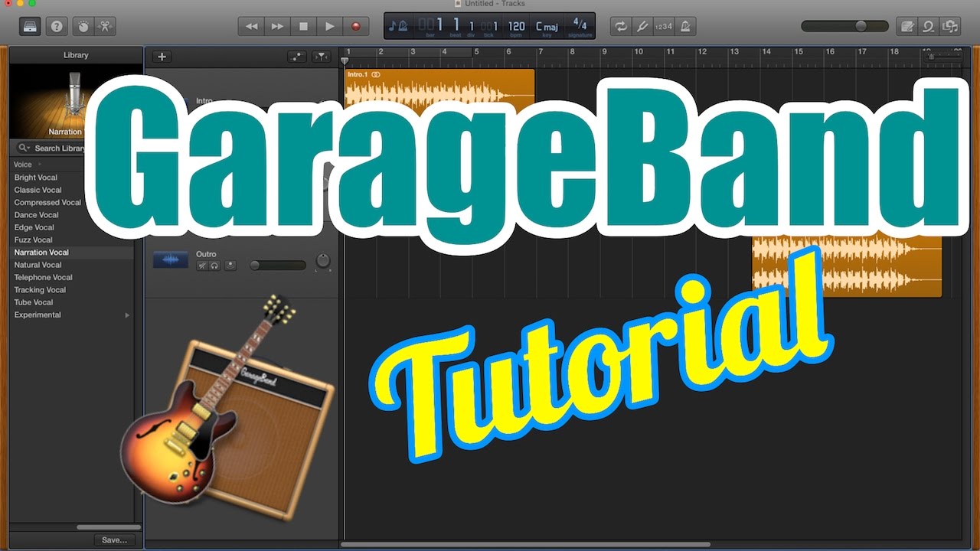Open the 4/4 time signature selector
980x551 pixels.
580,26
